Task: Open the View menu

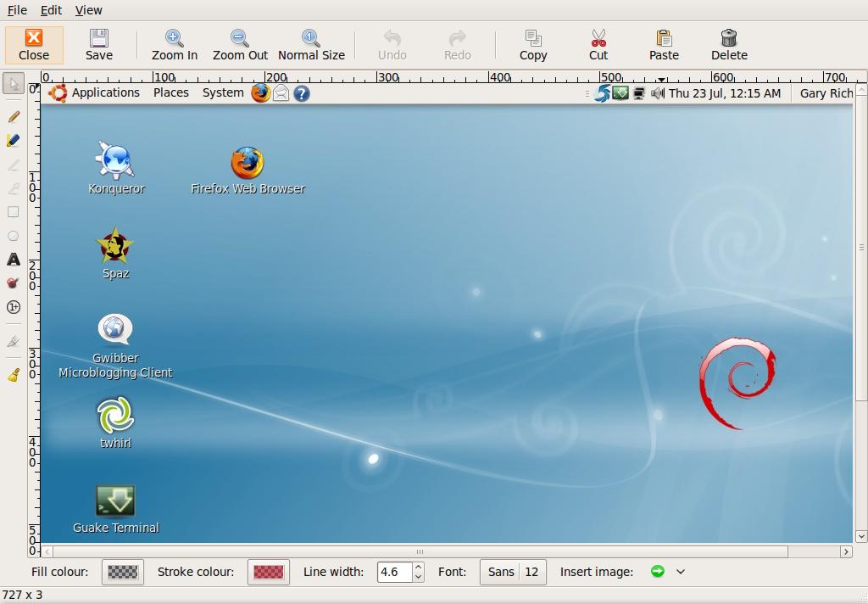Action: (x=88, y=10)
